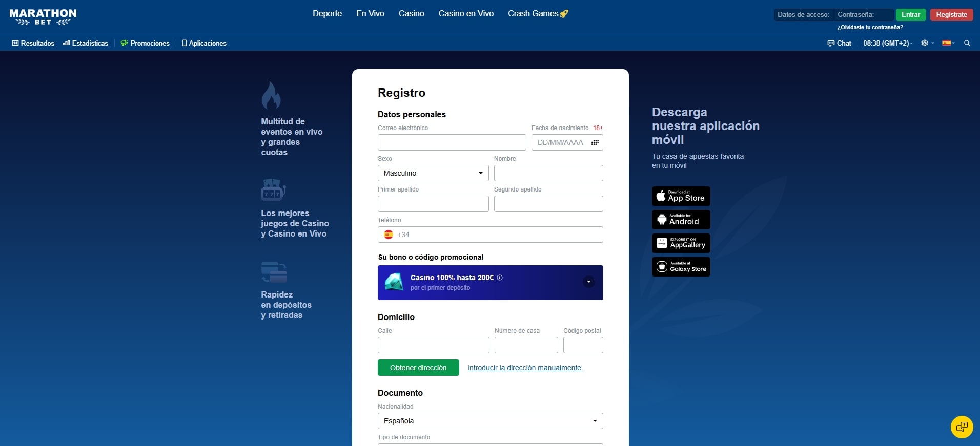This screenshot has width=980, height=446.
Task: Open the 08:38 (GMT+2) timezone selector
Action: [888, 43]
